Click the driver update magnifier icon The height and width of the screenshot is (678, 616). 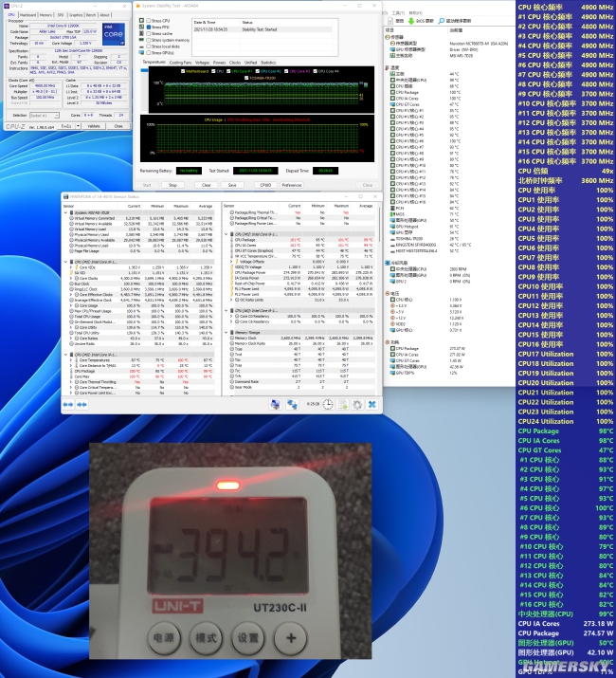coord(441,21)
